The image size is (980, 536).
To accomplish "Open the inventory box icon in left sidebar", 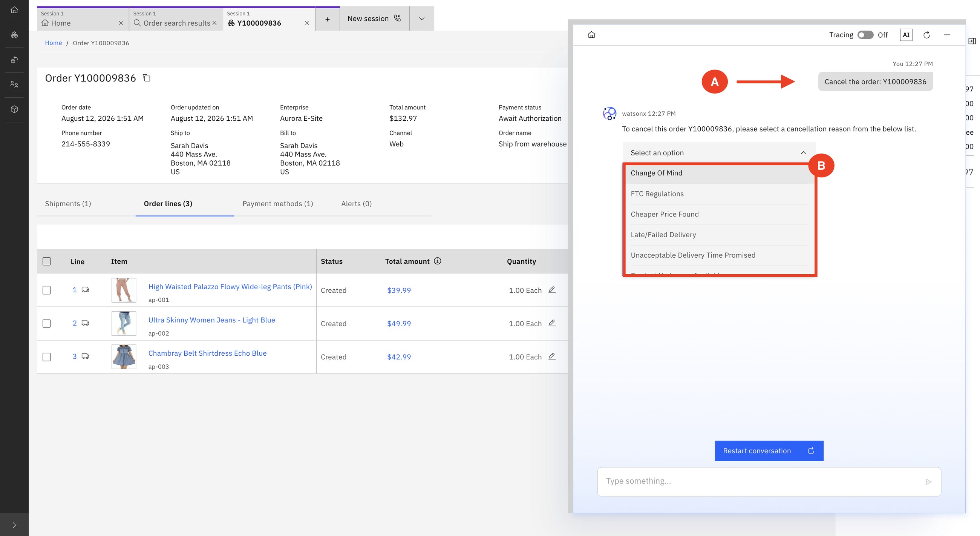I will point(14,109).
